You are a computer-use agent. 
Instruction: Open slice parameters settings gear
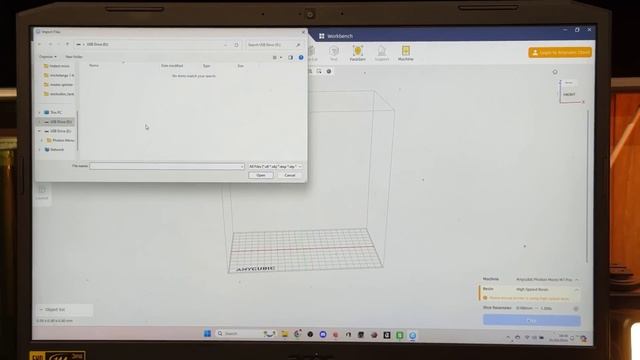pyautogui.click(x=576, y=309)
